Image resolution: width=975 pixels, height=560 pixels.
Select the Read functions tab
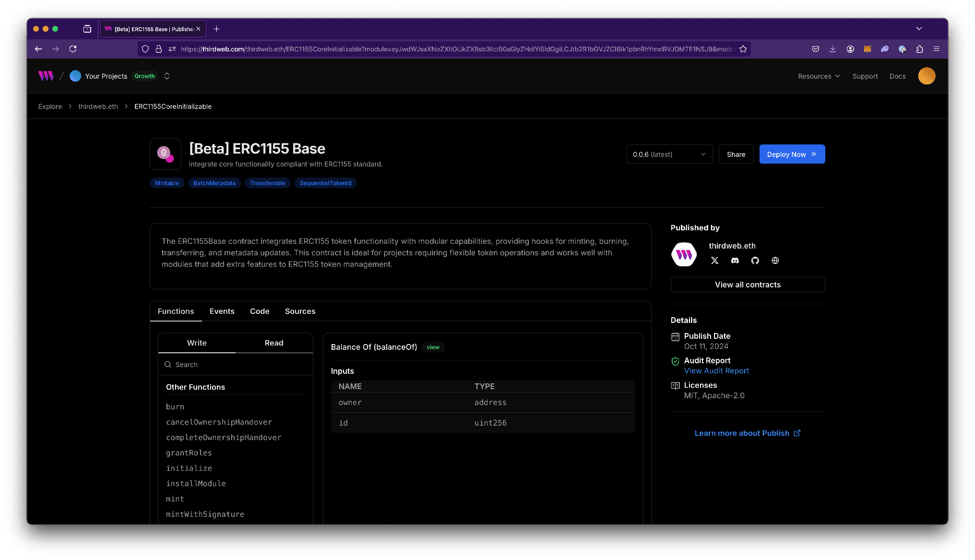(x=273, y=343)
